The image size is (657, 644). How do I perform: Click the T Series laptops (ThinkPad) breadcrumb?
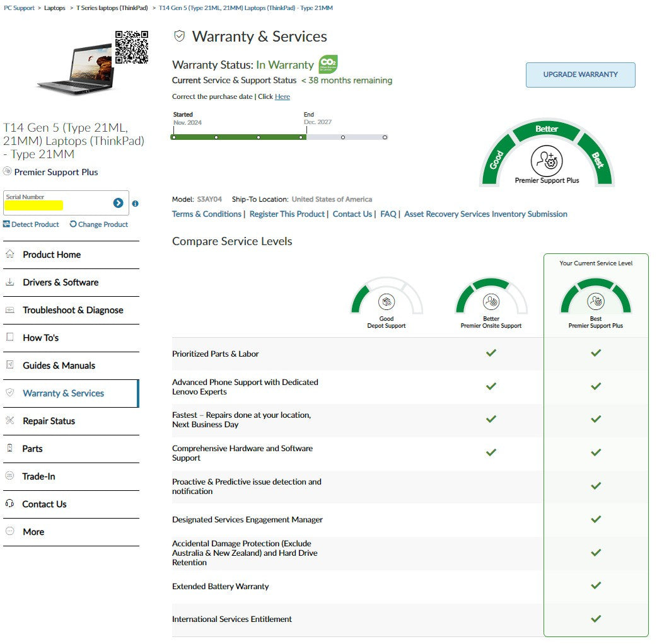coord(112,8)
